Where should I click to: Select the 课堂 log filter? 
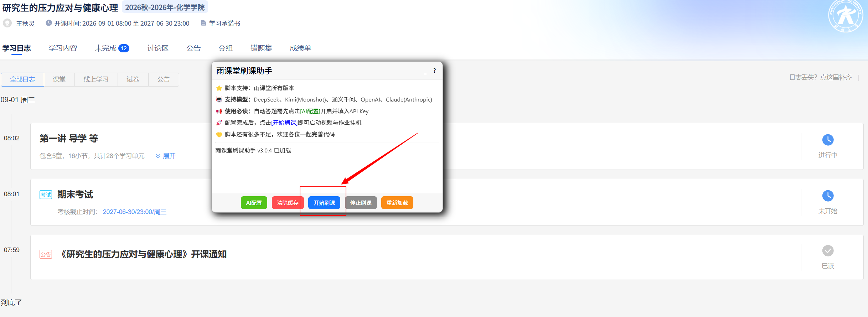pyautogui.click(x=60, y=79)
